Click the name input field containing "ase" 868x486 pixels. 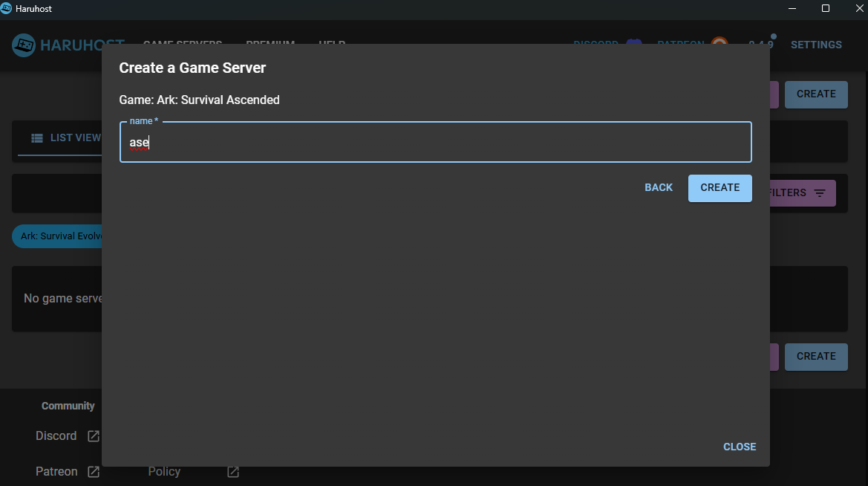tap(435, 142)
